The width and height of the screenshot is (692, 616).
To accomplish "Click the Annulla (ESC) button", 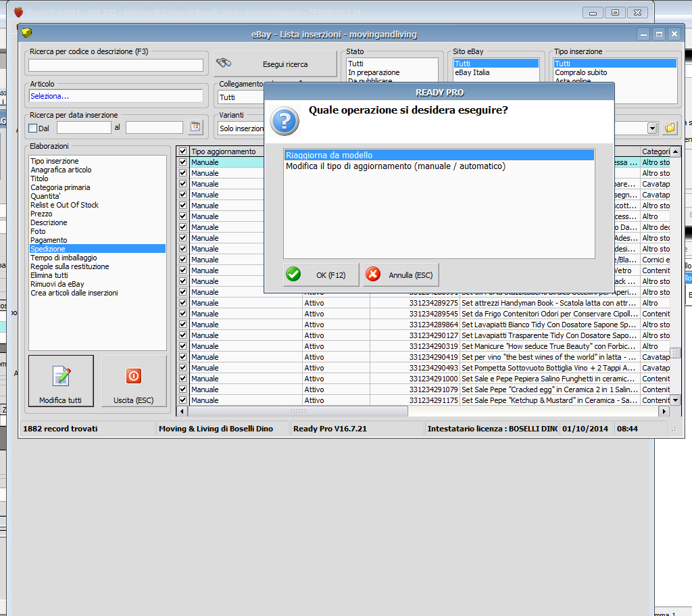I will click(401, 275).
